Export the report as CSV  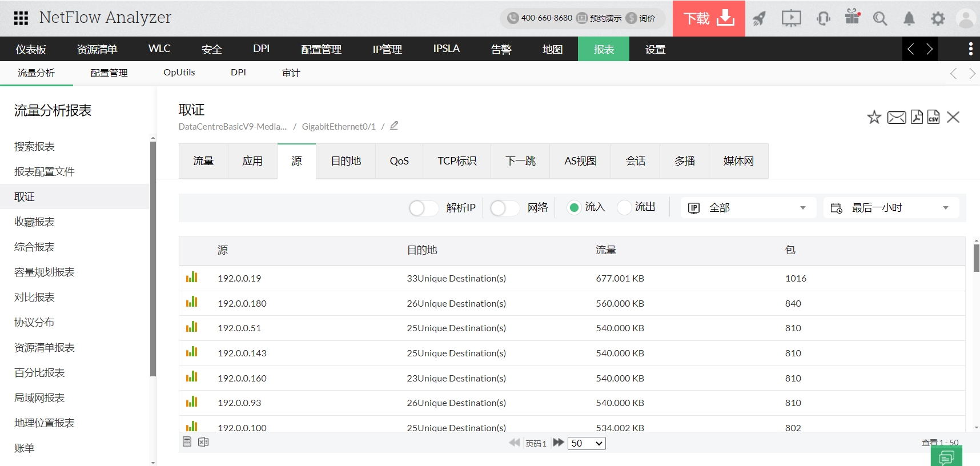tap(933, 117)
